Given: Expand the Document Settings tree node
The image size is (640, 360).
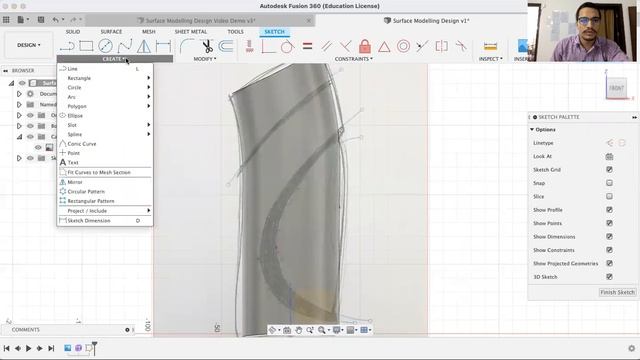Looking at the screenshot, I should click(19, 94).
